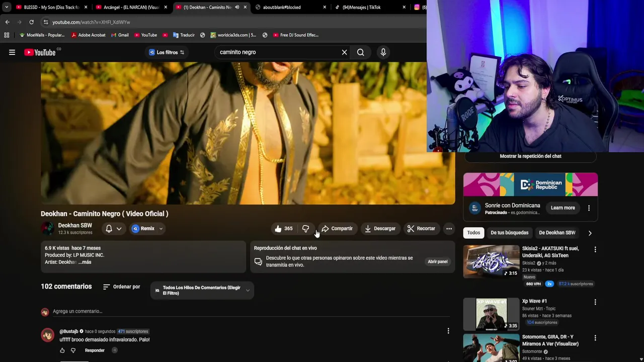Open the Skisia2 AKATSUKI video thumbnail

click(491, 261)
